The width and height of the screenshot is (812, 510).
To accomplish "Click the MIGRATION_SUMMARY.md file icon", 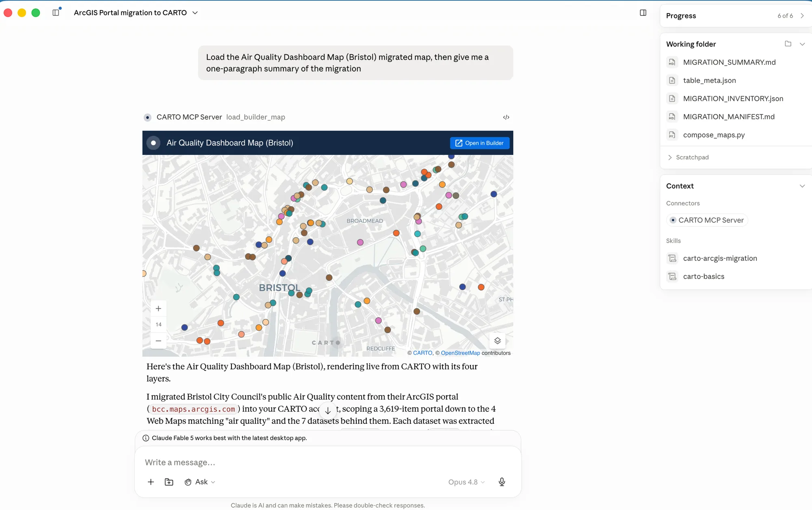I will coord(672,62).
